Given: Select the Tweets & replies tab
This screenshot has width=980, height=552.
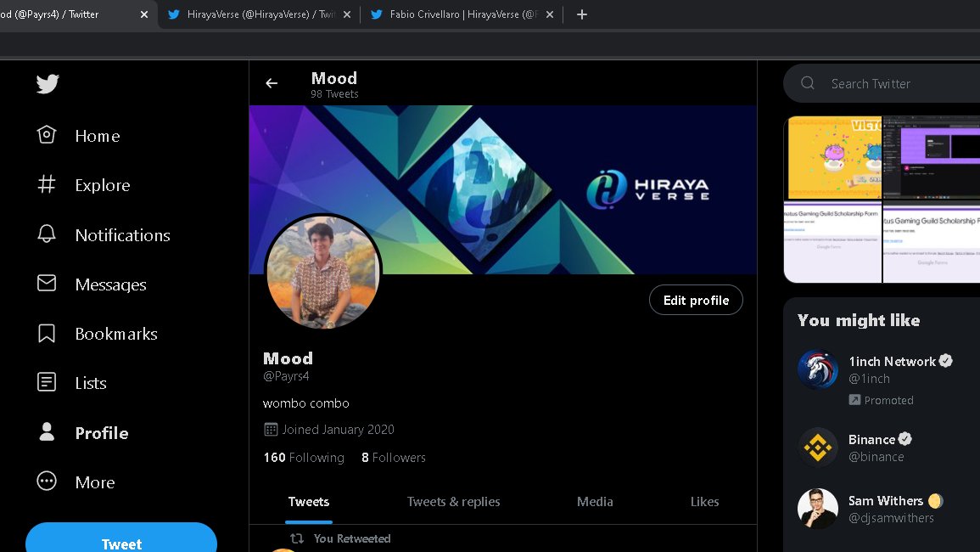Looking at the screenshot, I should (x=453, y=502).
